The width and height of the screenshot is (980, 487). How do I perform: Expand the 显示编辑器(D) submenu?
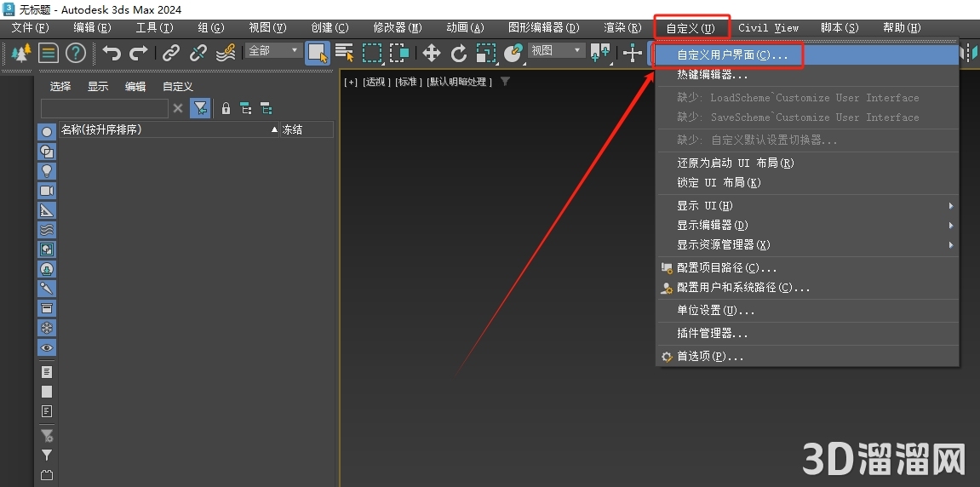807,225
